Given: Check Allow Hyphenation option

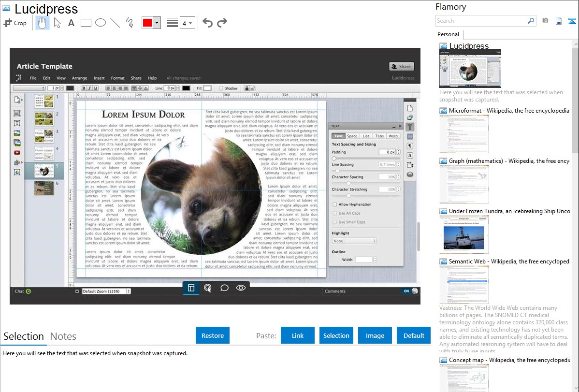Looking at the screenshot, I should [335, 204].
